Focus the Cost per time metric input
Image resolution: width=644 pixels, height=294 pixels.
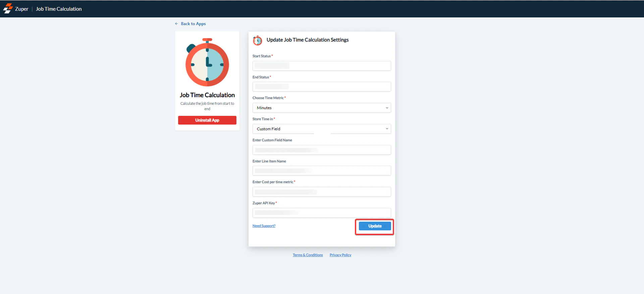(322, 192)
